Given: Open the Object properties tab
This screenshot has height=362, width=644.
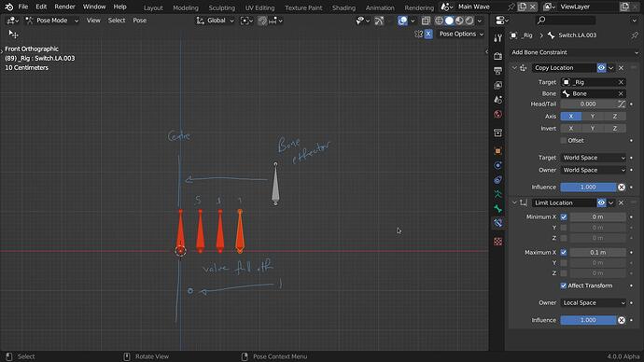Looking at the screenshot, I should [x=497, y=150].
